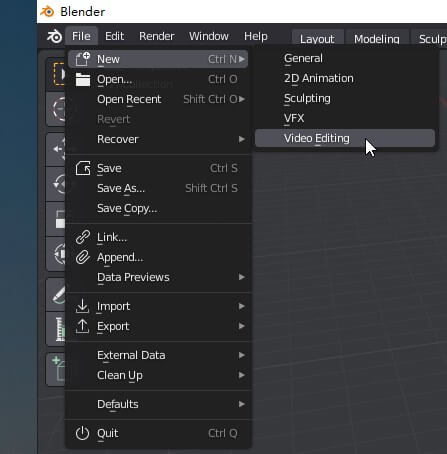Image resolution: width=447 pixels, height=454 pixels.
Task: Switch to the Modeling workspace tab
Action: pyautogui.click(x=377, y=39)
